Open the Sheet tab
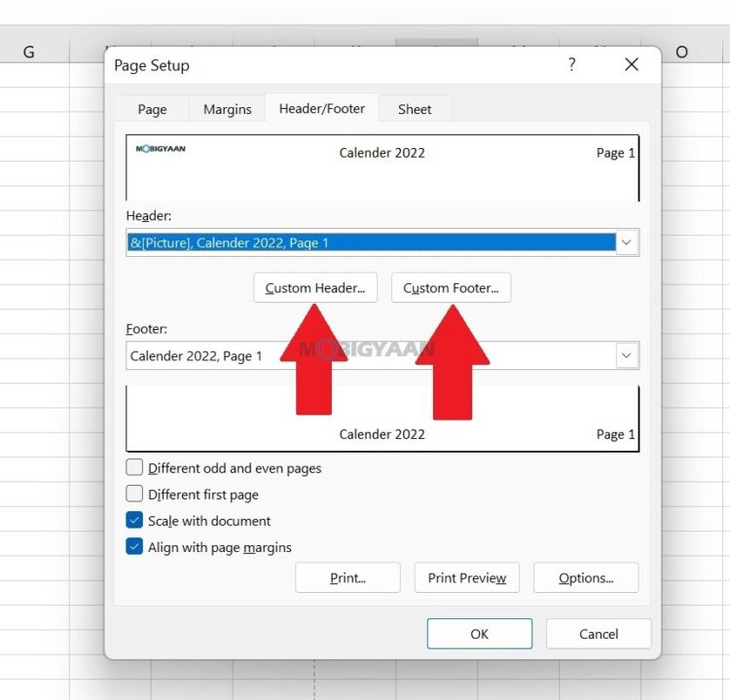 click(415, 109)
